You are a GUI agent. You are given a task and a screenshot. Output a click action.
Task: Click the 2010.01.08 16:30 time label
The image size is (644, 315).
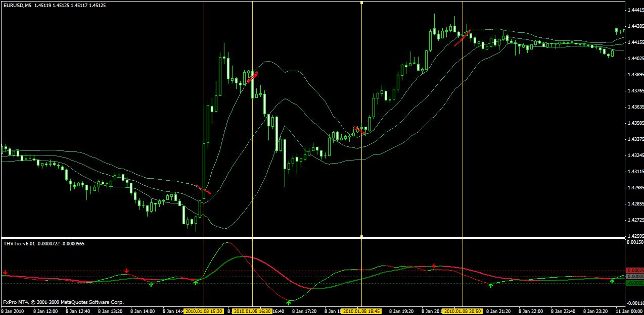252,311
